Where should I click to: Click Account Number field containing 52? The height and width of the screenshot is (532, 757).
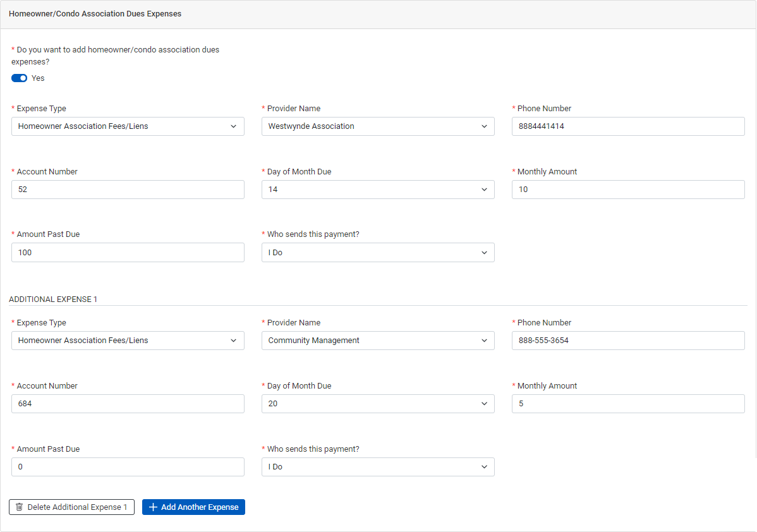[x=128, y=190]
